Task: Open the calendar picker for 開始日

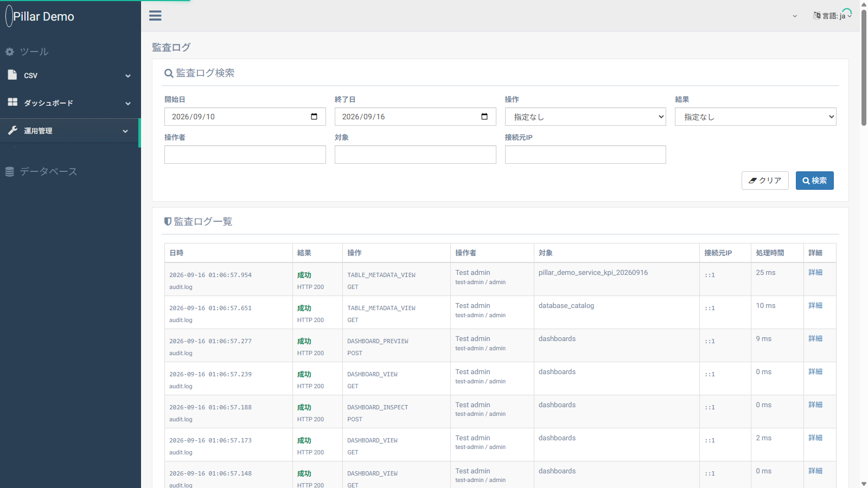Action: 314,117
